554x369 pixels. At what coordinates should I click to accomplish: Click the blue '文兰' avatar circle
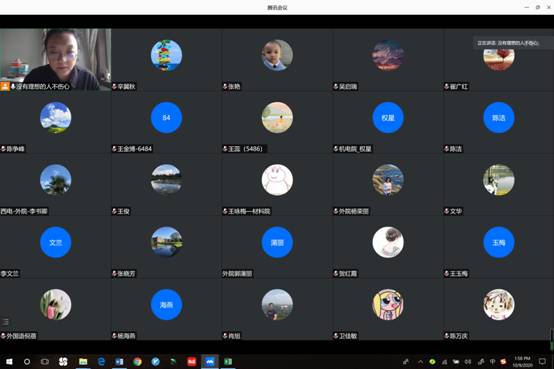pyautogui.click(x=55, y=242)
